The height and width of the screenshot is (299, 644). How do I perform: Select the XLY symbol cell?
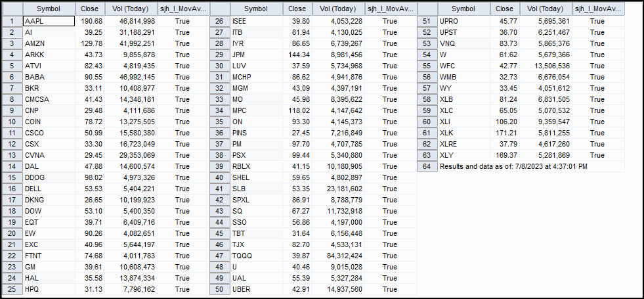463,155
